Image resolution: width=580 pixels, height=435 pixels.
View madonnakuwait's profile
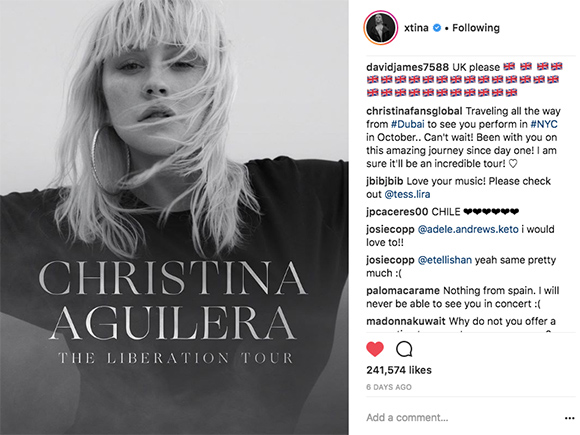click(x=406, y=321)
